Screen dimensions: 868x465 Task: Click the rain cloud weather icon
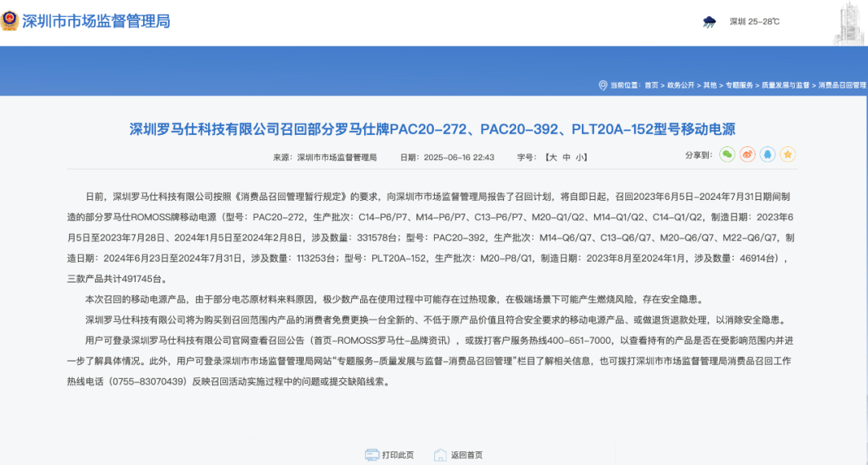709,22
